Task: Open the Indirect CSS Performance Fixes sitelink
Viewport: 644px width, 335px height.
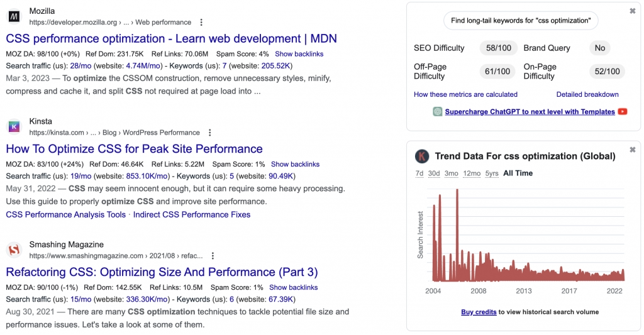Action: (x=192, y=215)
